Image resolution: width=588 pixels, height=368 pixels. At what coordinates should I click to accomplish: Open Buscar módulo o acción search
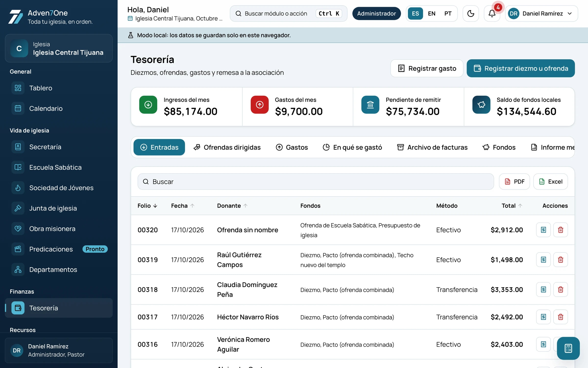click(x=288, y=13)
